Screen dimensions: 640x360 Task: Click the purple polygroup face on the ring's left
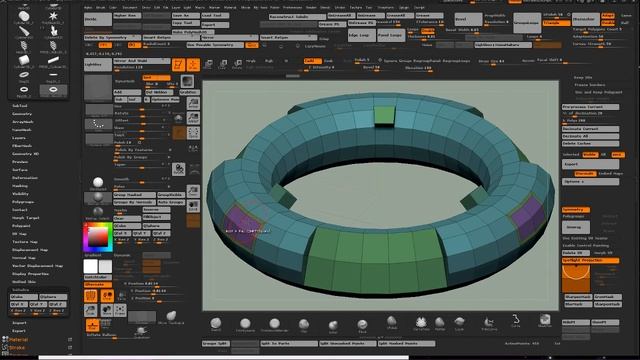click(x=244, y=226)
